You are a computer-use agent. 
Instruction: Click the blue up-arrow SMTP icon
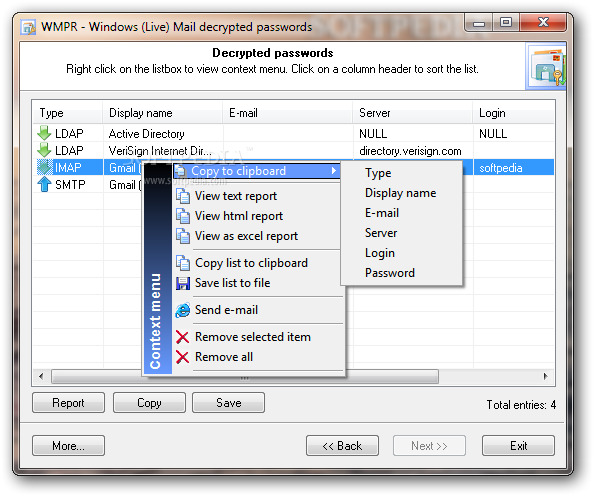click(x=44, y=184)
